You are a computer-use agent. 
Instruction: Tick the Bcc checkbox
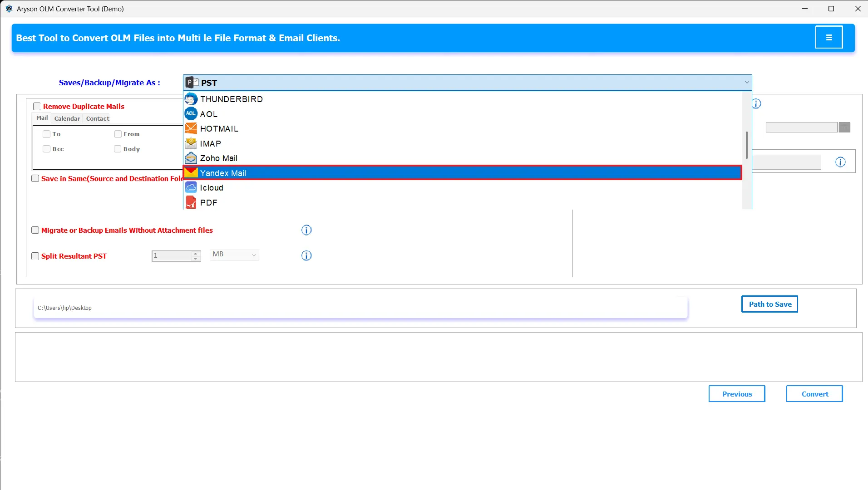tap(46, 149)
